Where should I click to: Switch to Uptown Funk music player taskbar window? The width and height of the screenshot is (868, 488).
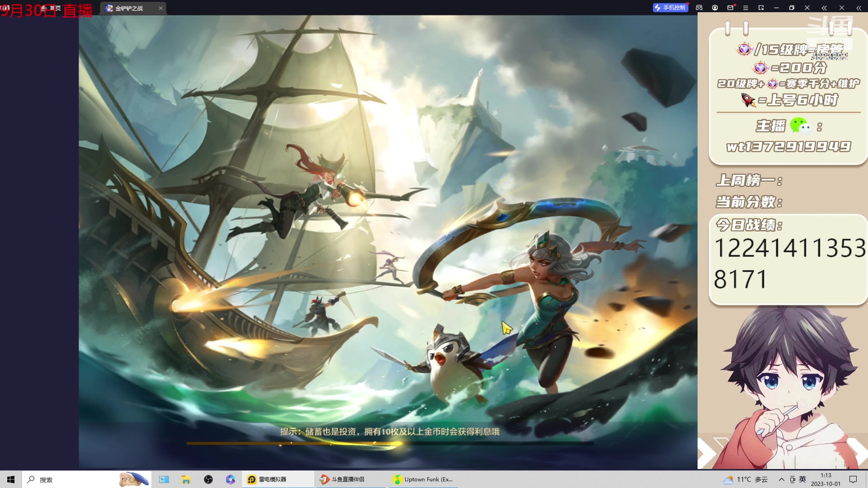(x=423, y=479)
